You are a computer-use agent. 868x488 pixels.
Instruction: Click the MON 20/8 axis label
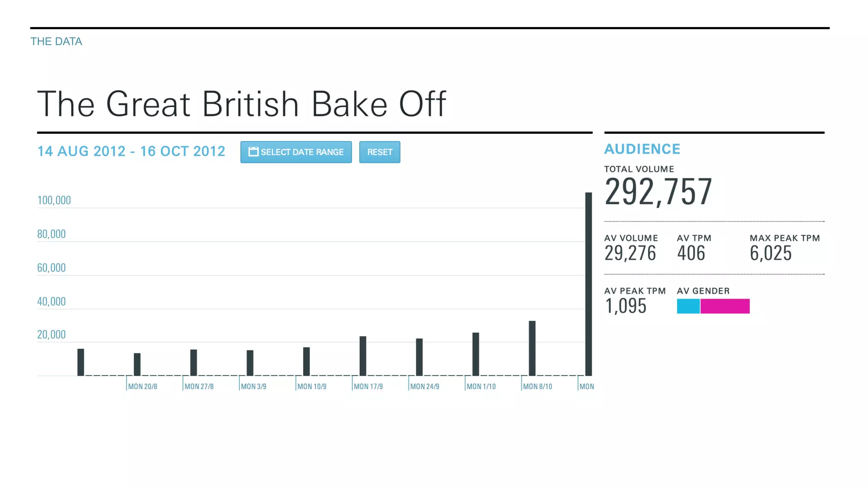(x=142, y=386)
